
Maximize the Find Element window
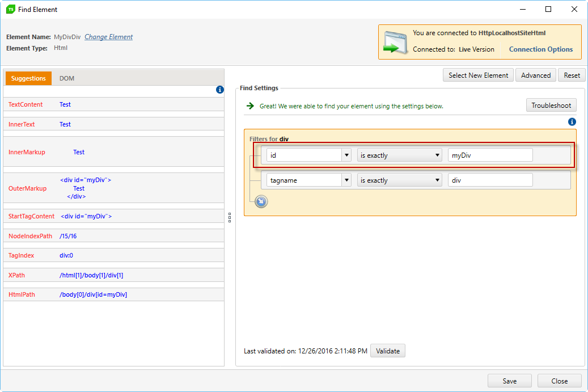(548, 10)
